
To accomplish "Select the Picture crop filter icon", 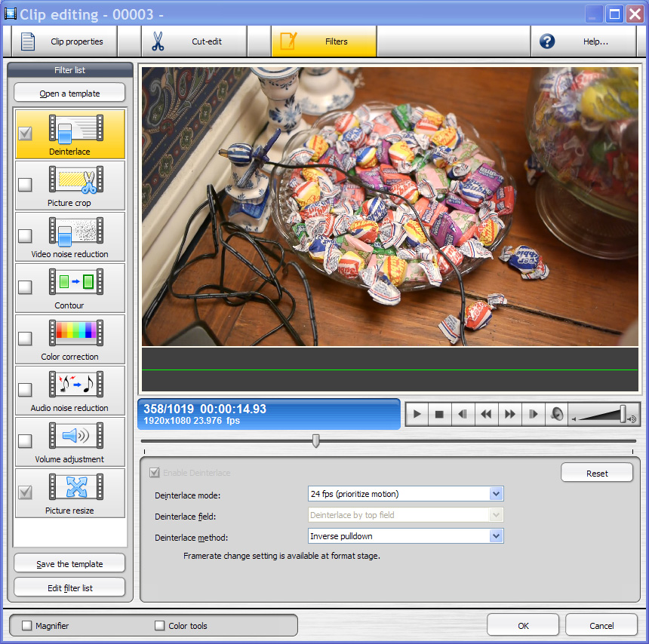I will coord(76,180).
